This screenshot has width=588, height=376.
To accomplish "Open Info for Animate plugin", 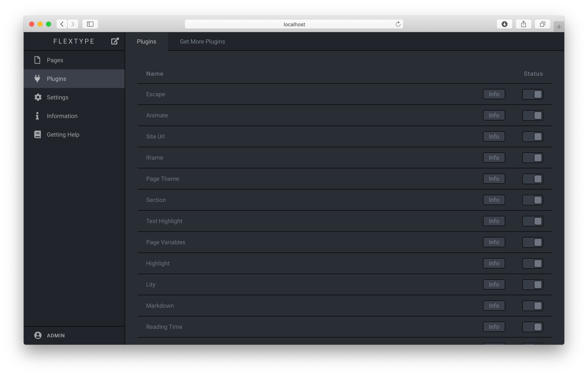I will (x=494, y=115).
